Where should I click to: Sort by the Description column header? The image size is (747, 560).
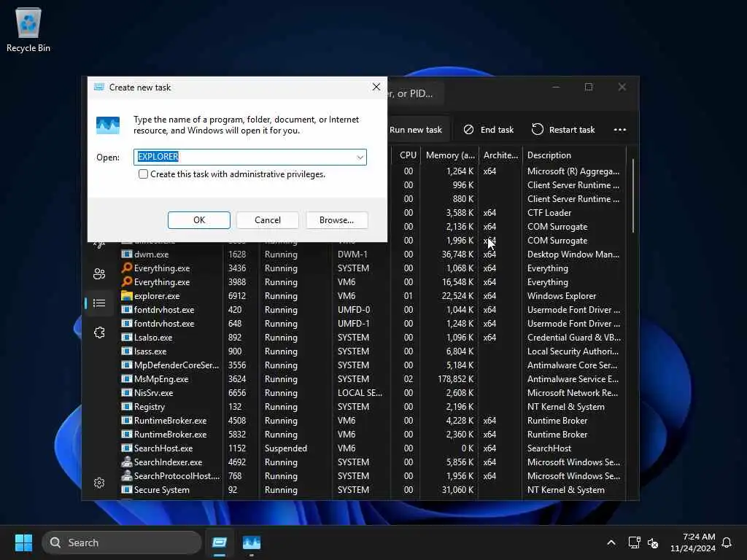[575, 155]
